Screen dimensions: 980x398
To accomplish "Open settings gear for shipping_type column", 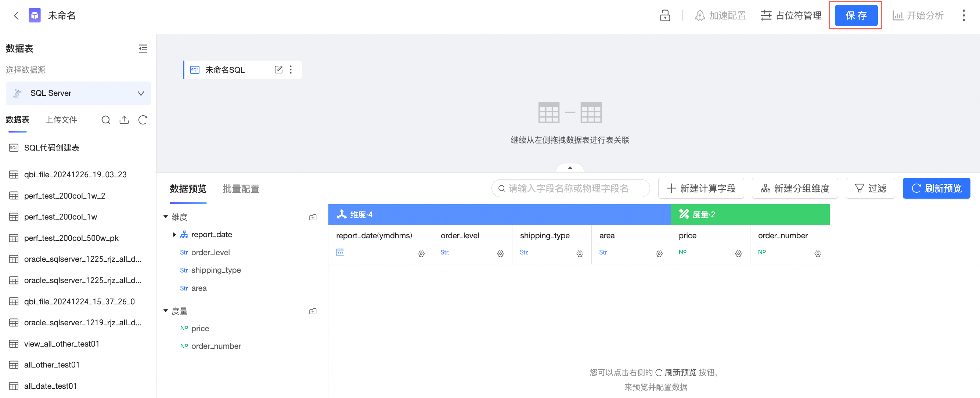I will pos(580,254).
